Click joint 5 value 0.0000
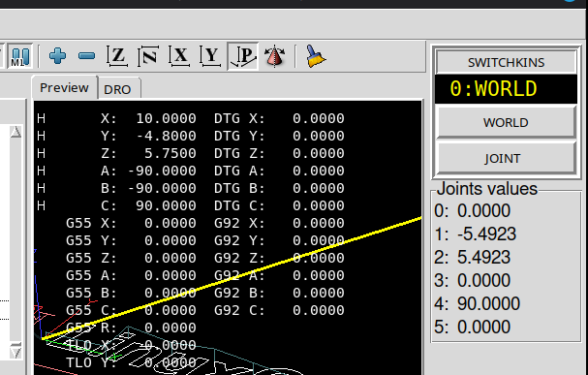The image size is (588, 375). tap(472, 327)
